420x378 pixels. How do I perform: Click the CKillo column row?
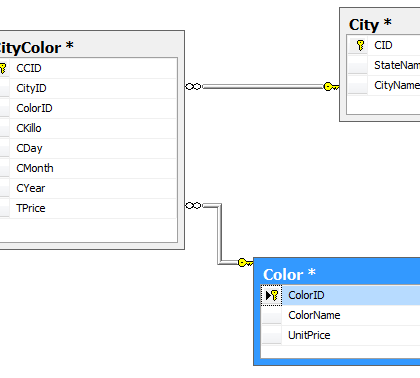pyautogui.click(x=88, y=128)
